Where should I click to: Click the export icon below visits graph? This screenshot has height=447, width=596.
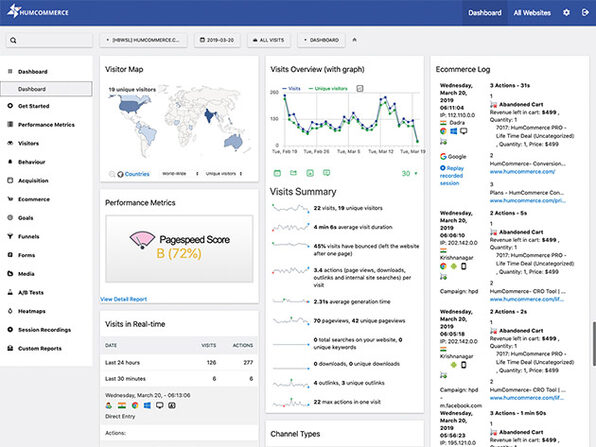[x=293, y=173]
